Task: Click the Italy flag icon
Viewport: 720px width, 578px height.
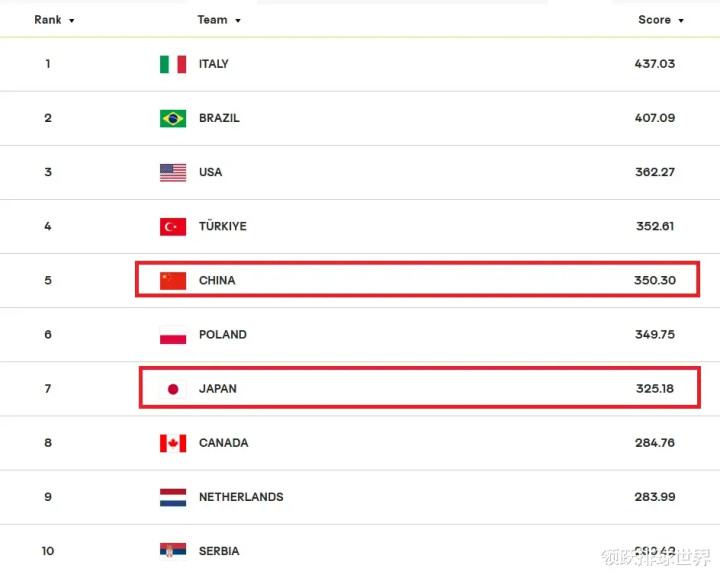Action: [x=173, y=64]
